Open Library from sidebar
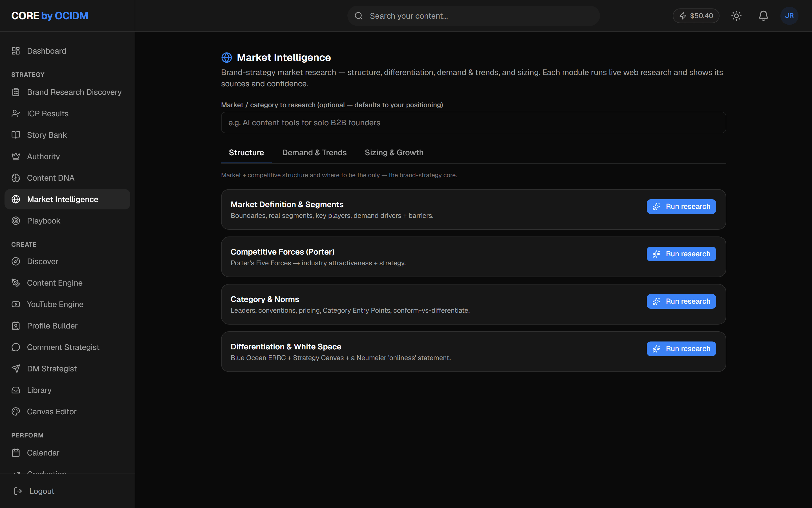Image resolution: width=812 pixels, height=508 pixels. pyautogui.click(x=67, y=390)
